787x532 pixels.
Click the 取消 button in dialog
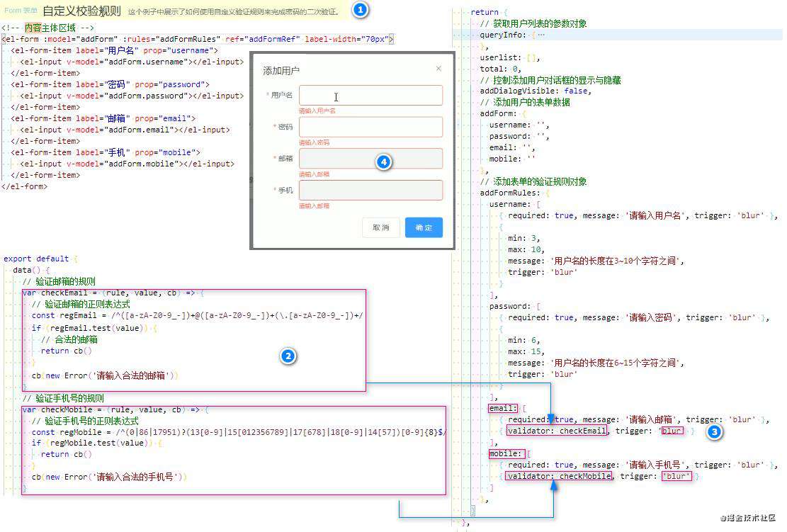coord(381,227)
